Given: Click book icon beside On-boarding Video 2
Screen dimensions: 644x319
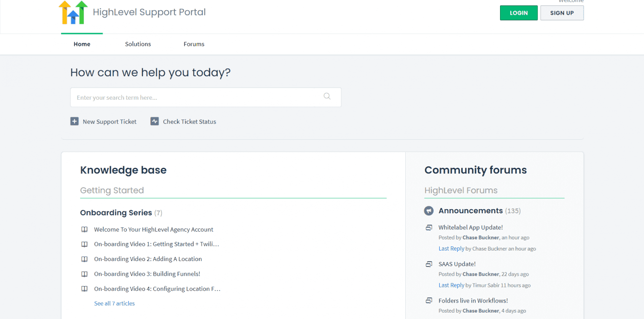Looking at the screenshot, I should point(84,259).
